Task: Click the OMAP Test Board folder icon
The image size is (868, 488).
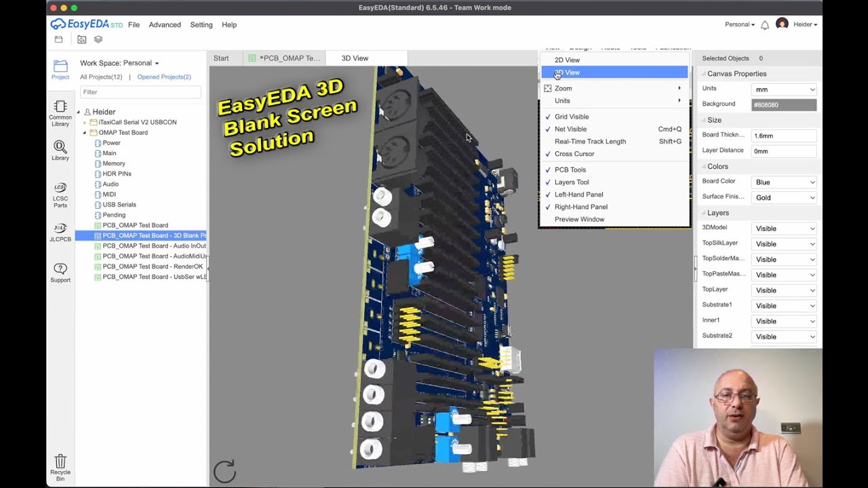Action: [94, 133]
